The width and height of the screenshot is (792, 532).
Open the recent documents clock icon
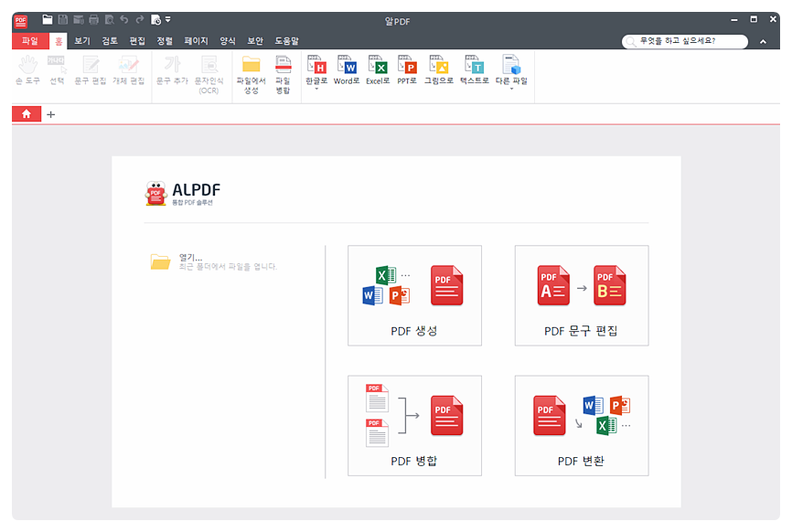click(155, 20)
